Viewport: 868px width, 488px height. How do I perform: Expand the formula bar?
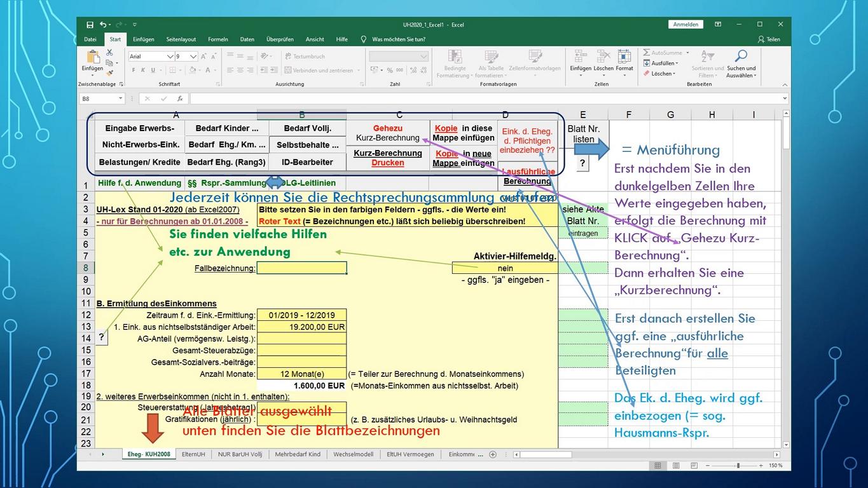[x=785, y=98]
